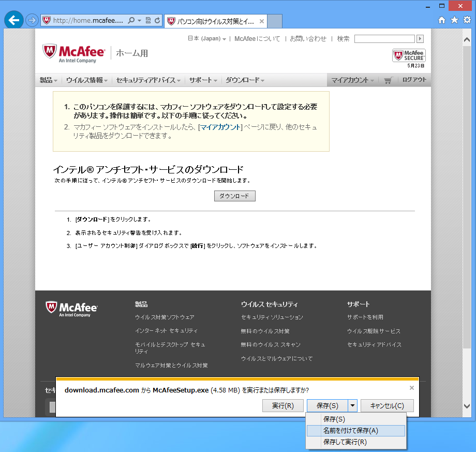Click the 保存(S) save button

click(x=327, y=405)
